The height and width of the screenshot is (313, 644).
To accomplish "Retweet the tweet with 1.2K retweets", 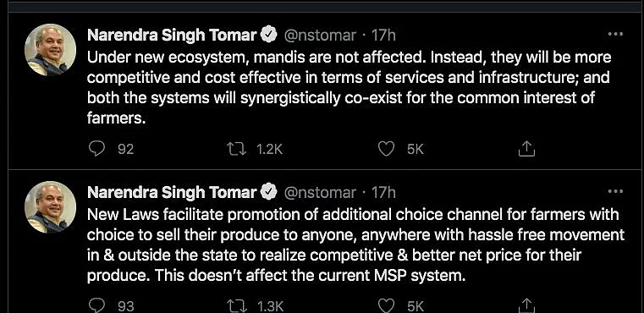I will pyautogui.click(x=237, y=149).
